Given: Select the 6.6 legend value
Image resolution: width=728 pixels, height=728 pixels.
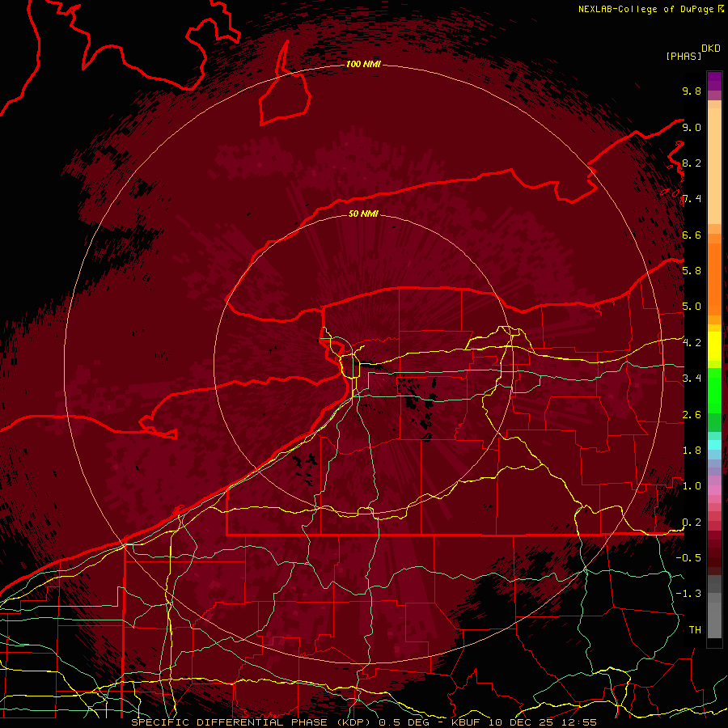Looking at the screenshot, I should click(x=692, y=235).
